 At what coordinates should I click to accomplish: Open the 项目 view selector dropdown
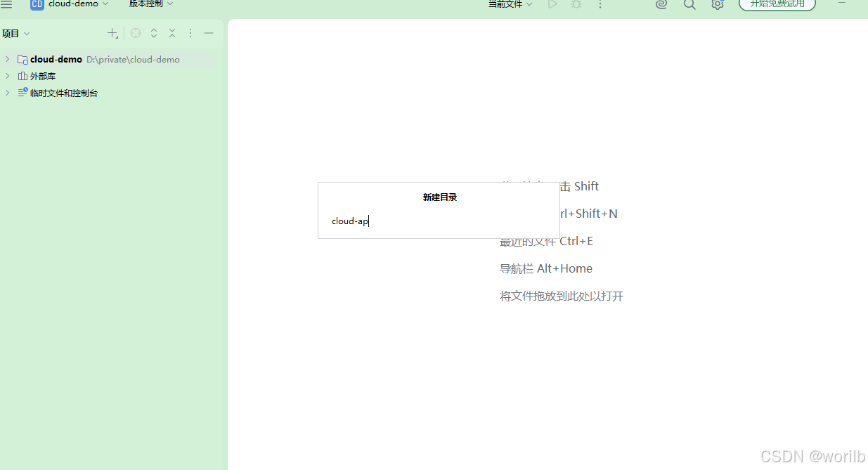pos(16,33)
